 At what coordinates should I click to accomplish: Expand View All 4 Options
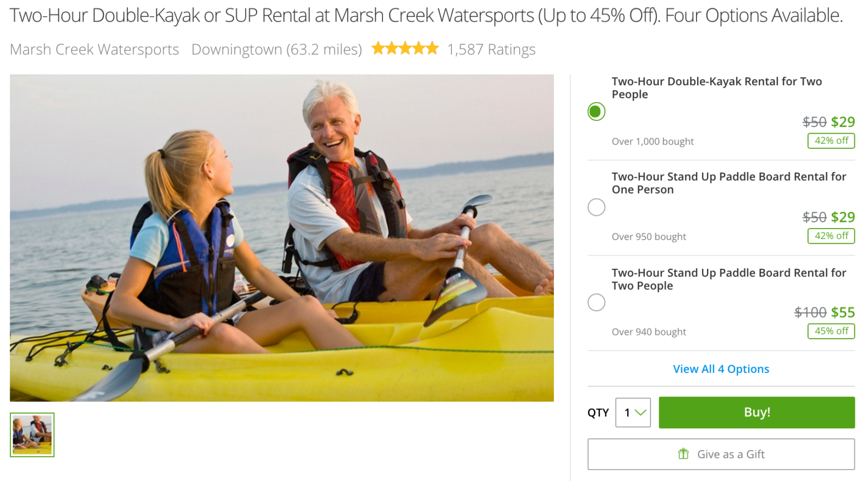(x=721, y=369)
